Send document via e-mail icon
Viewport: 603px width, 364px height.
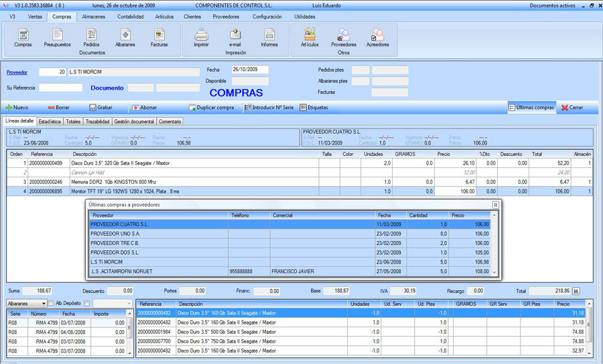(x=235, y=38)
